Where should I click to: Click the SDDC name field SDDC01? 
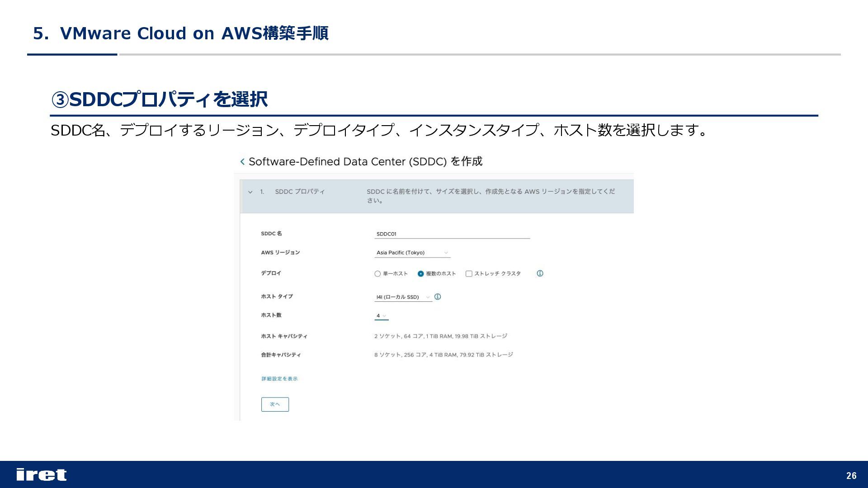tap(452, 234)
